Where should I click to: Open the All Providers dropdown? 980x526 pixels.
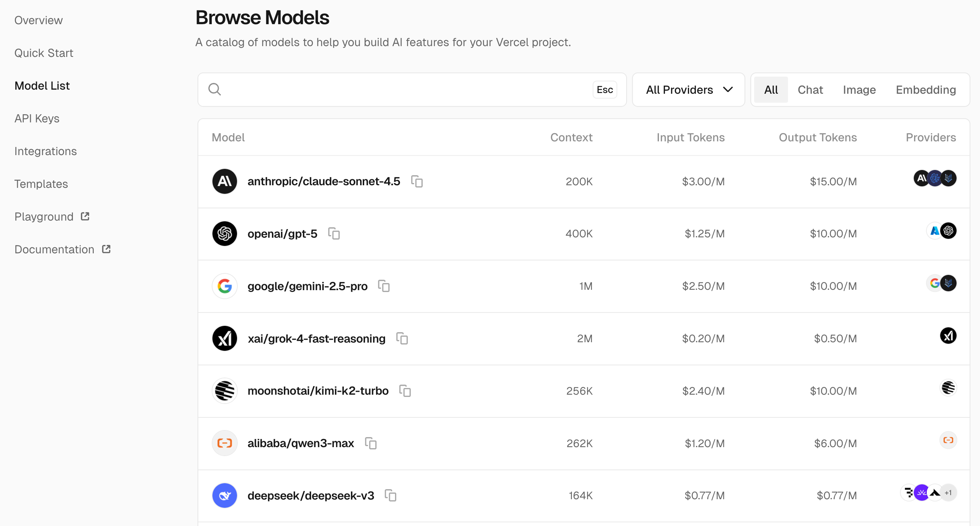(688, 90)
